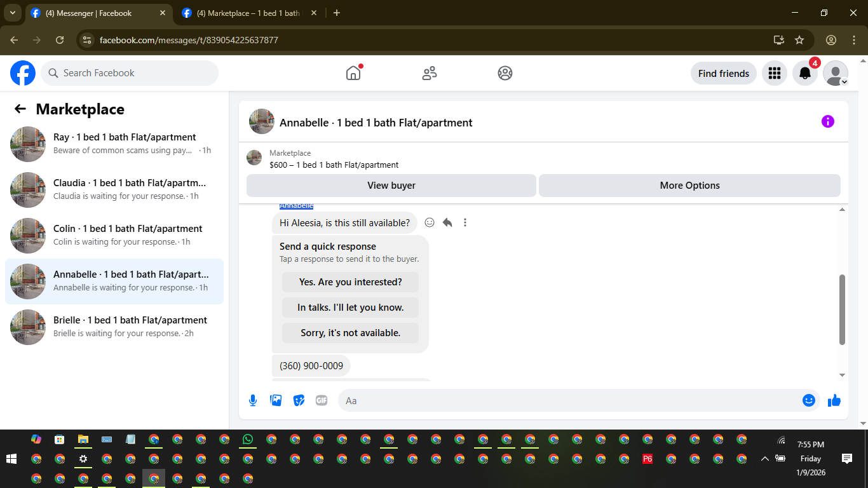Open the Groups icon in top navigation
This screenshot has height=488, width=868.
point(505,73)
